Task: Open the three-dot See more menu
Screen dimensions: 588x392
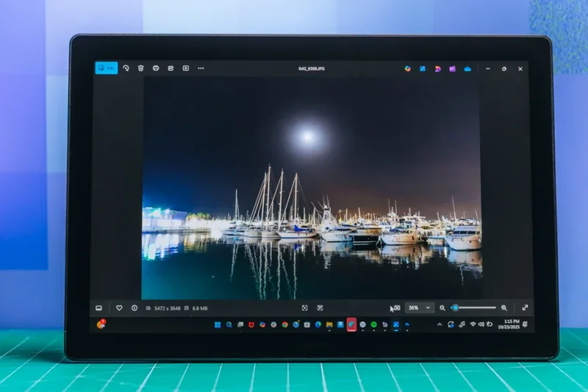Action: tap(201, 68)
